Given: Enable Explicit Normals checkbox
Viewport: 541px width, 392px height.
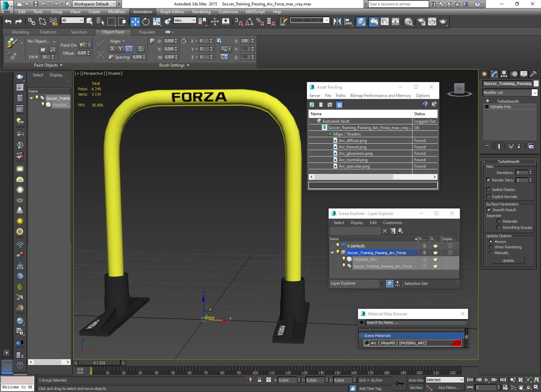Looking at the screenshot, I should 488,197.
